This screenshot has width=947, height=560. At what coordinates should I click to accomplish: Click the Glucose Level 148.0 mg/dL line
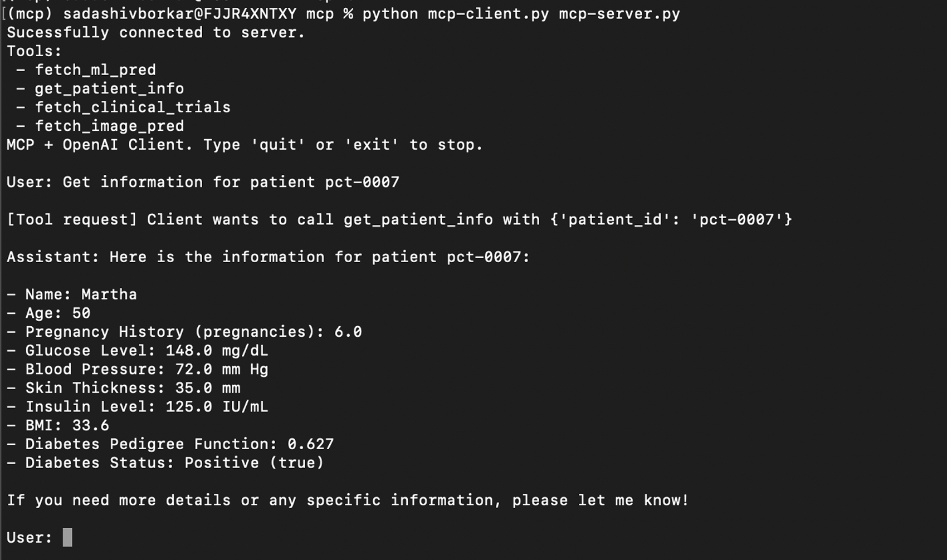pyautogui.click(x=146, y=351)
